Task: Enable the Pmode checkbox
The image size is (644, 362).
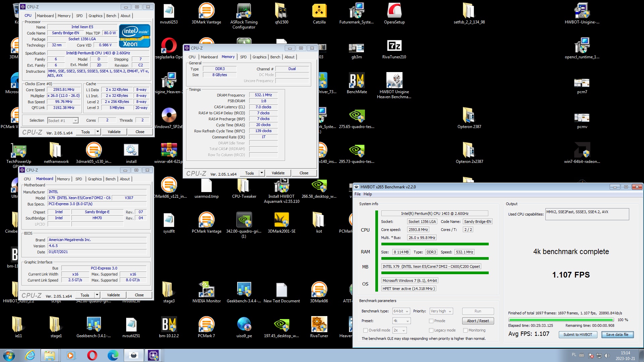Action: coord(431,321)
